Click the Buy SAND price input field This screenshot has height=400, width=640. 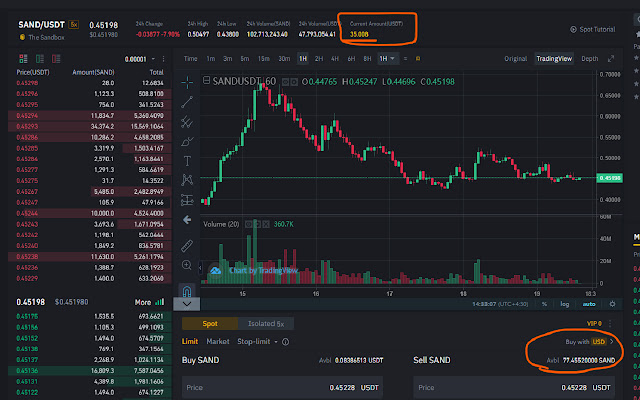point(282,388)
